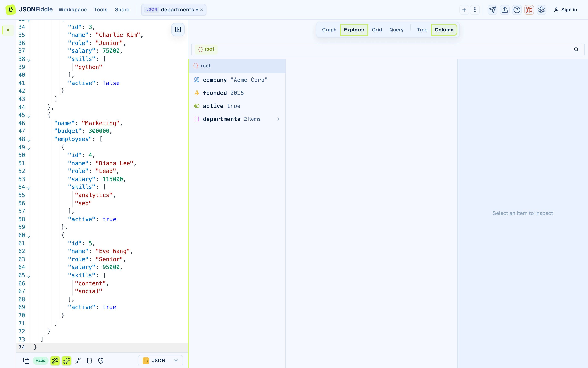This screenshot has width=588, height=368.
Task: Select the active true row
Action: 237,106
